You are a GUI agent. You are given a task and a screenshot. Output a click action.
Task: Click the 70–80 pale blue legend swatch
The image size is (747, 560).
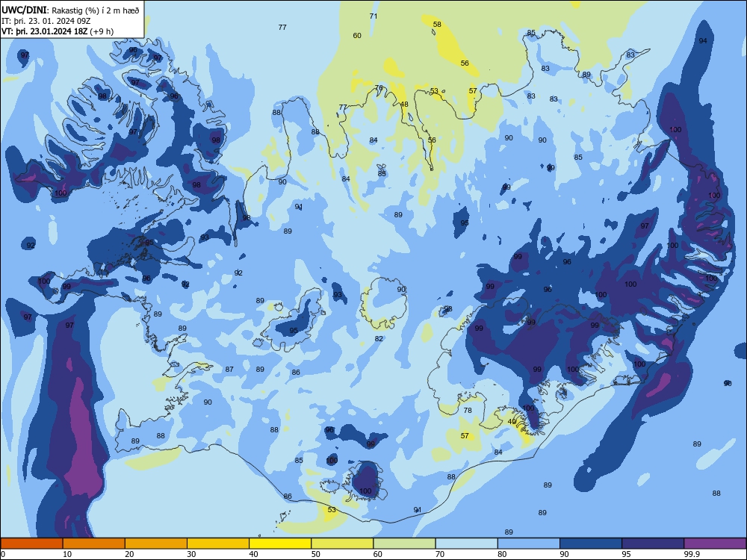(466, 544)
